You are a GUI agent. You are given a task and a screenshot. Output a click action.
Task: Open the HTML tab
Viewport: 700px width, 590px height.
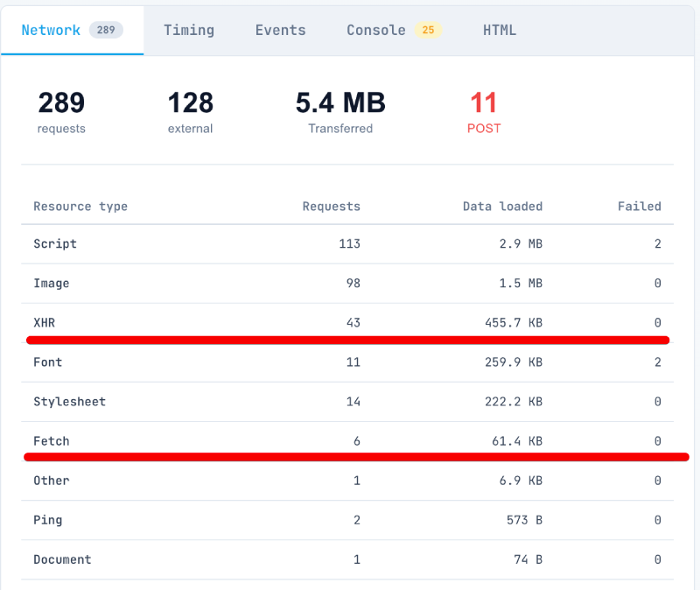pyautogui.click(x=500, y=30)
